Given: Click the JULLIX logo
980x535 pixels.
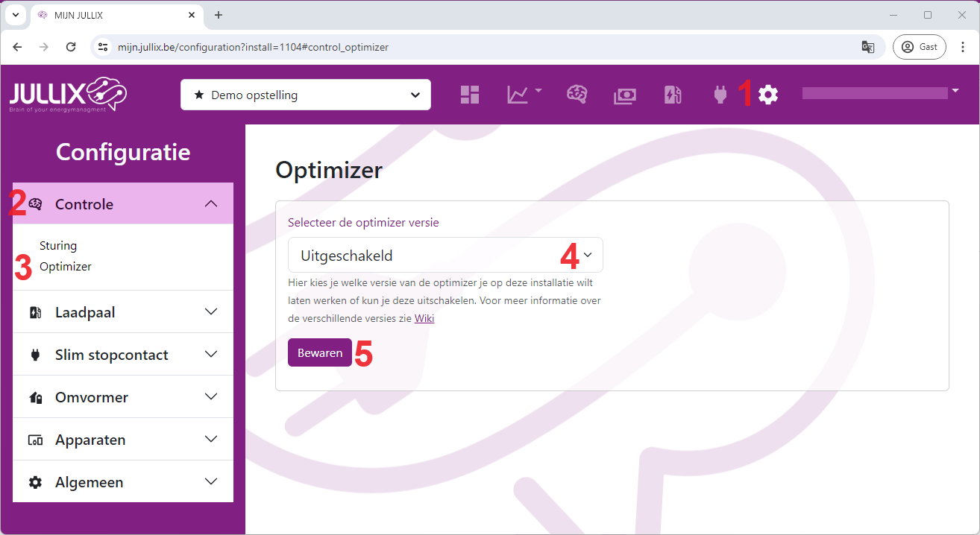Looking at the screenshot, I should coord(68,95).
